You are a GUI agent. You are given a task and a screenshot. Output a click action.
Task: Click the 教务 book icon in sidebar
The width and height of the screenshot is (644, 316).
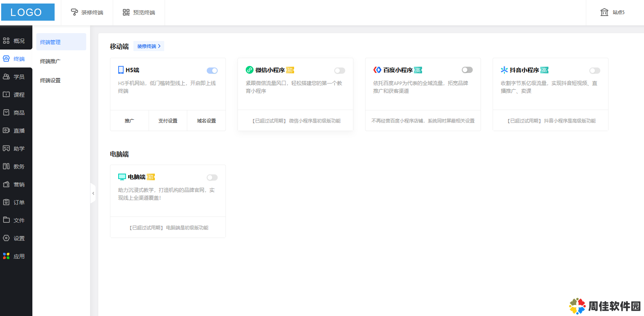6,166
